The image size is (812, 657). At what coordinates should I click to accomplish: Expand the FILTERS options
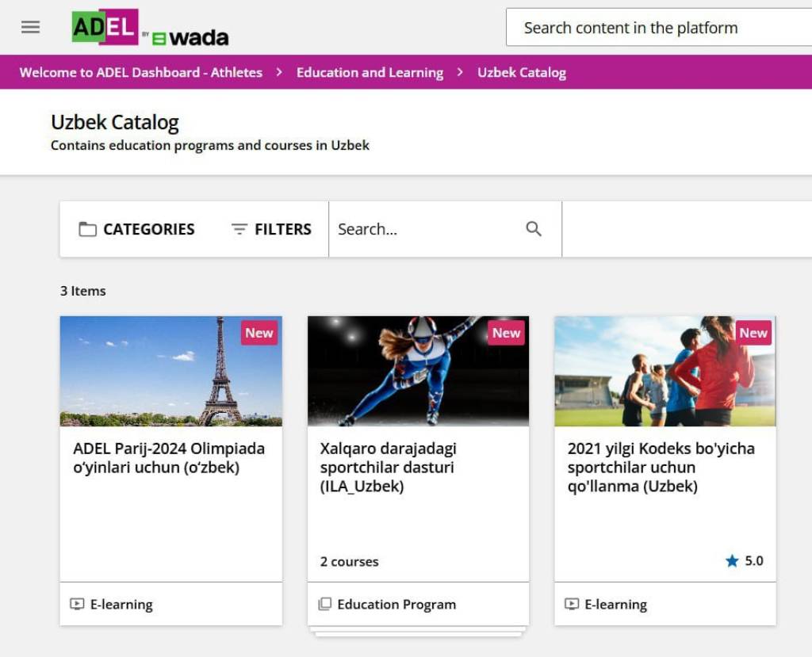pos(282,229)
